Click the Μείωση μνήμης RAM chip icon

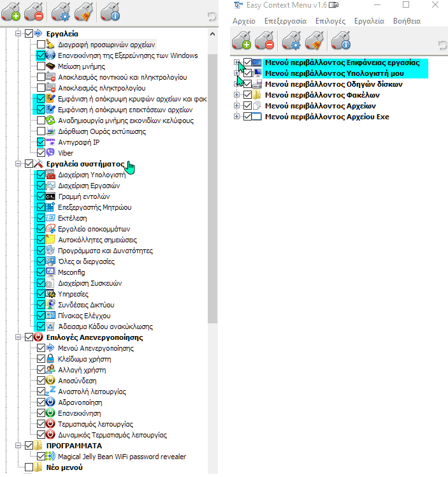pos(50,66)
